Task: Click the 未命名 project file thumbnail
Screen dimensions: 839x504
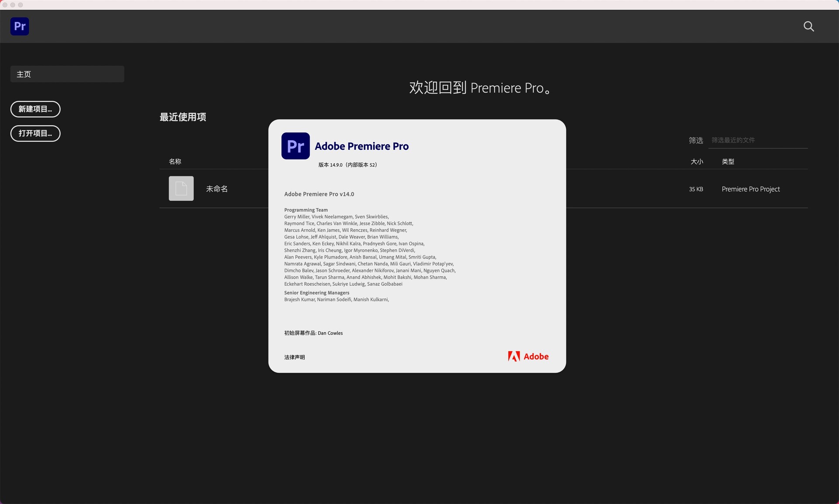Action: 181,189
